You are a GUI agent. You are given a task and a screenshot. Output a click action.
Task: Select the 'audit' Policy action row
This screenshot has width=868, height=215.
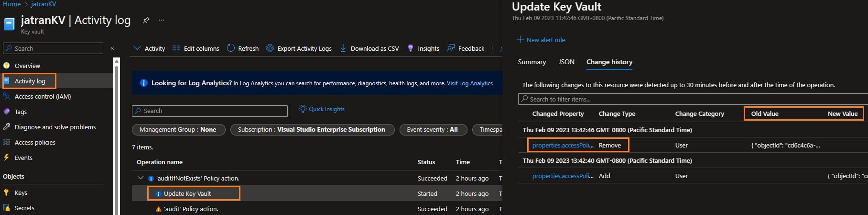(317, 209)
